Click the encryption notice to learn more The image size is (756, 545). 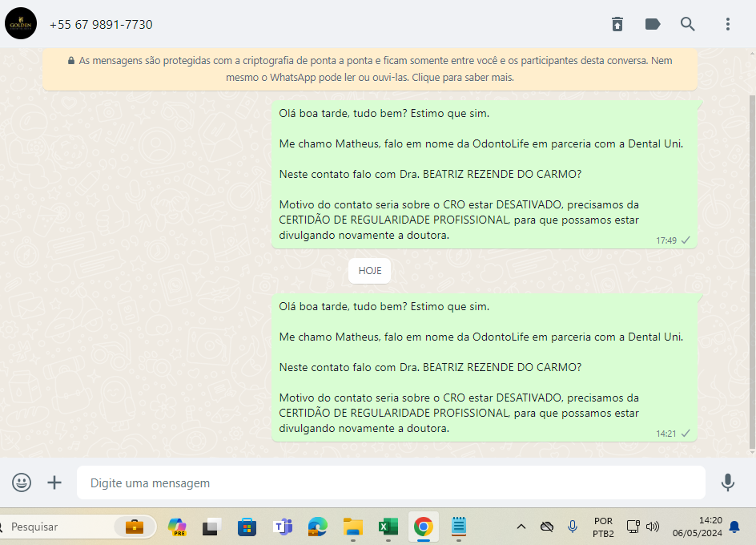tap(370, 69)
